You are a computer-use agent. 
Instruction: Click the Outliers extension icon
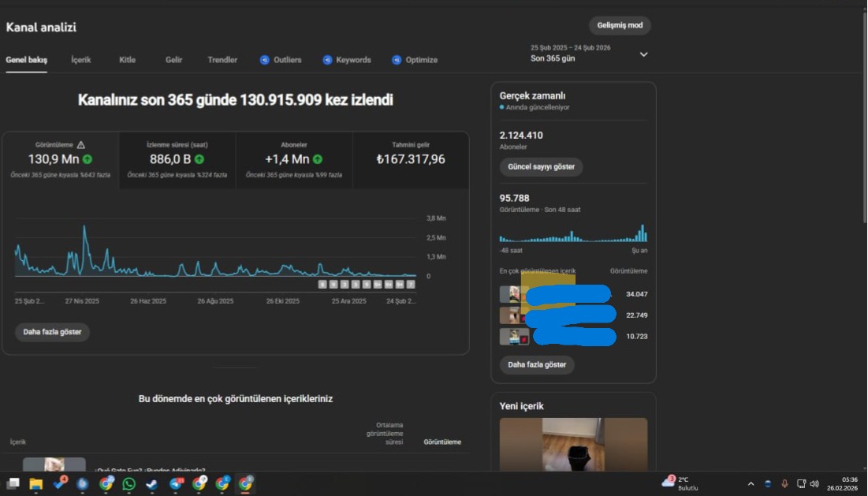[x=265, y=60]
